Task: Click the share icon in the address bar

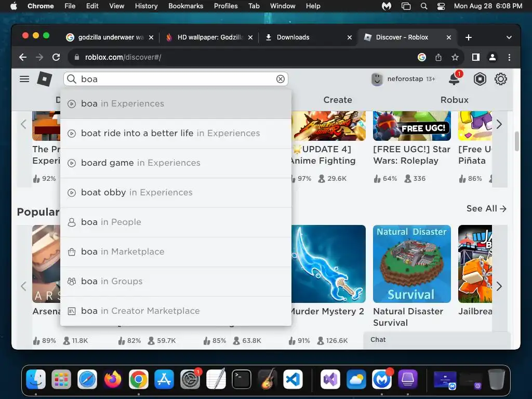Action: point(438,57)
